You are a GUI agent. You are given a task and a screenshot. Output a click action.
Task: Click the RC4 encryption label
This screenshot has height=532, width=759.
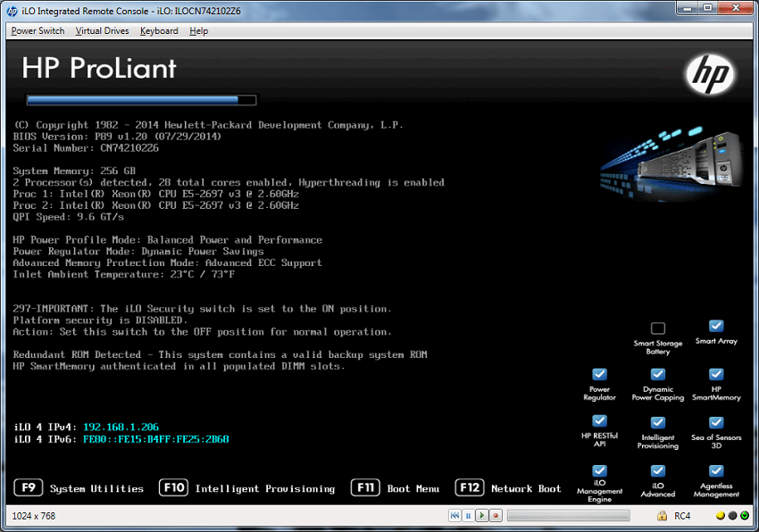[x=682, y=516]
